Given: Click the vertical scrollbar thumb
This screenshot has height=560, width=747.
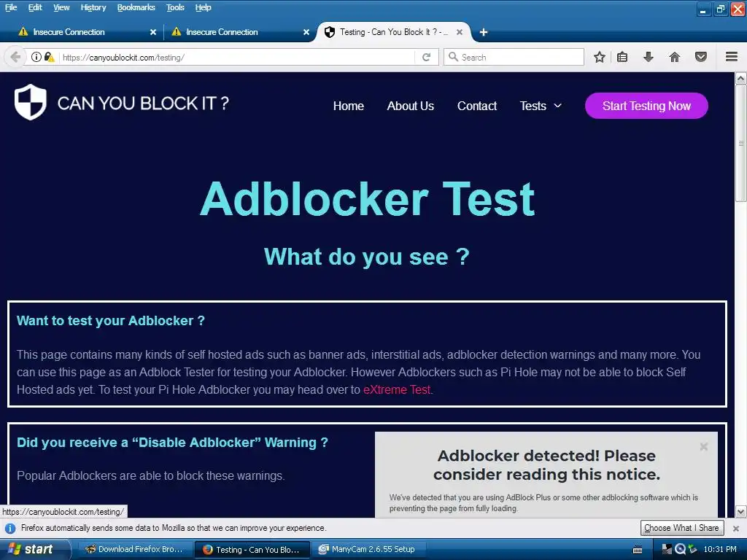Looking at the screenshot, I should [741, 144].
